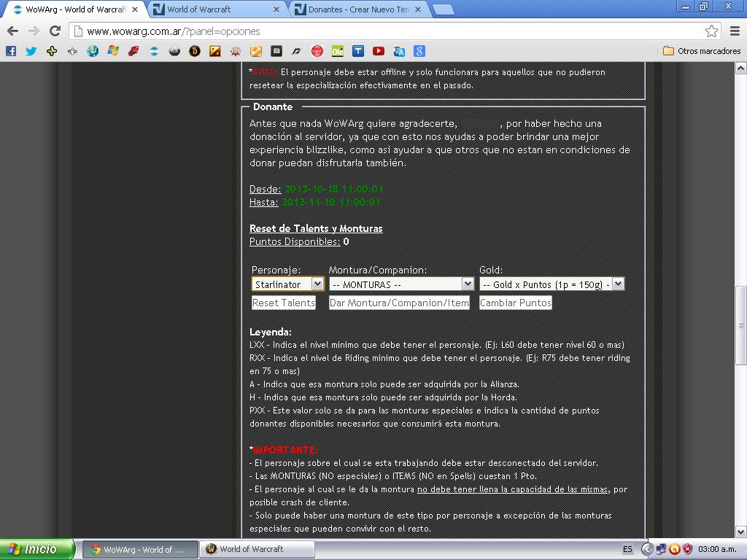The width and height of the screenshot is (747, 560).
Task: Open the Windows flag bookmark icon
Action: 113,51
